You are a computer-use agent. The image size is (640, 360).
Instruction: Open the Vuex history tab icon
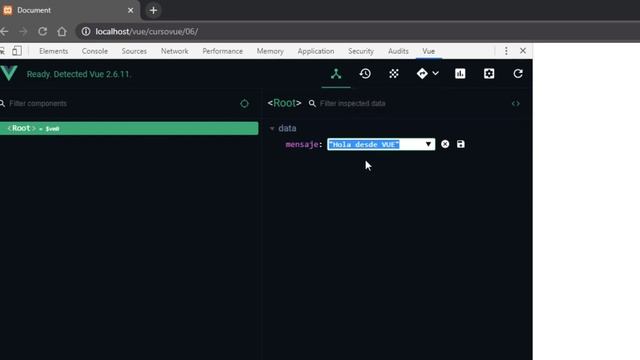click(x=365, y=74)
